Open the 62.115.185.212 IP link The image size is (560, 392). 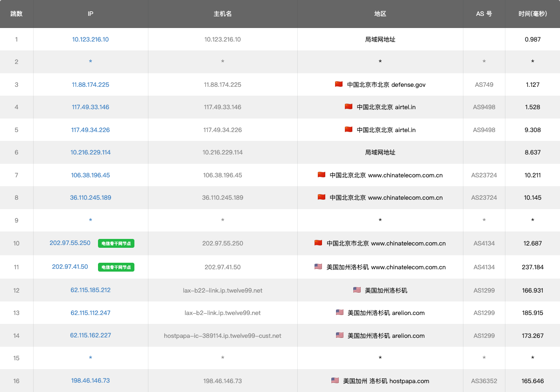(91, 290)
